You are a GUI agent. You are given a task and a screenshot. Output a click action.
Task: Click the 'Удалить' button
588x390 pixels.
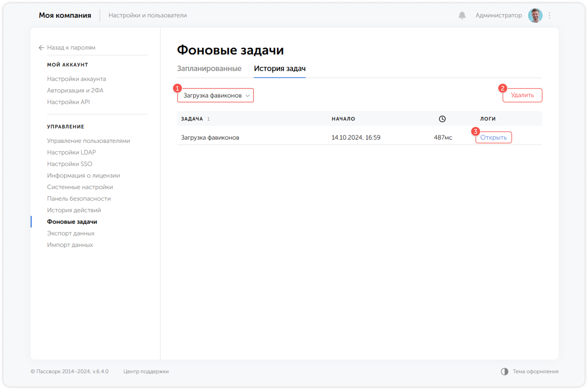pyautogui.click(x=522, y=95)
